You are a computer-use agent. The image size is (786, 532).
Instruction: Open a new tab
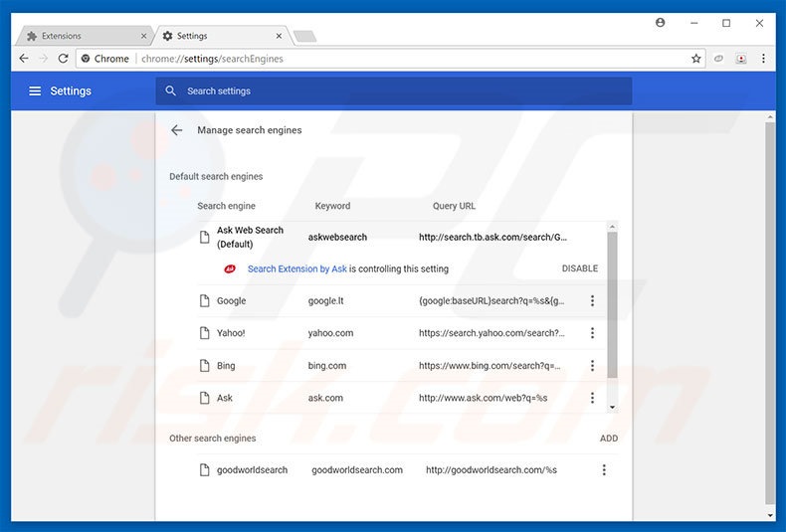(x=304, y=36)
